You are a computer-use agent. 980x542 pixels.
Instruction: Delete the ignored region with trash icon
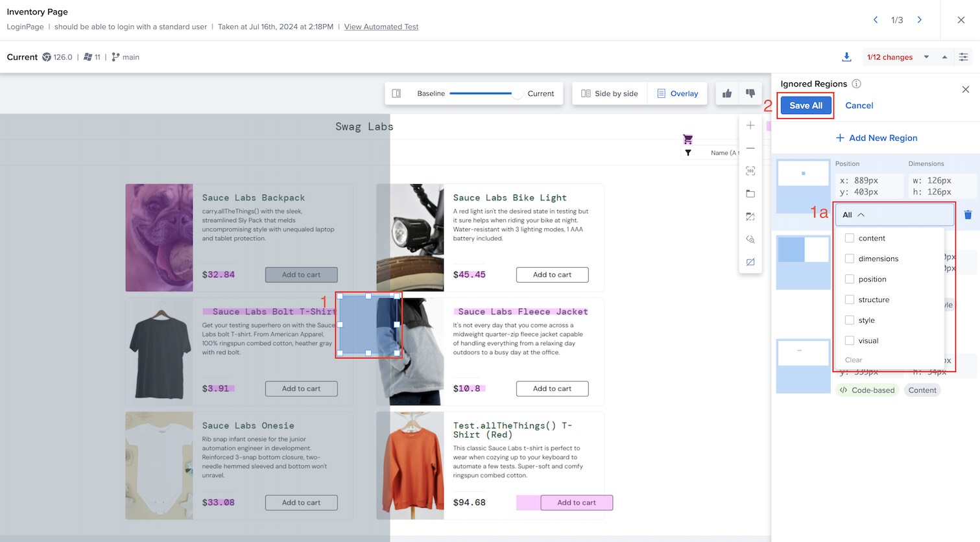(968, 215)
